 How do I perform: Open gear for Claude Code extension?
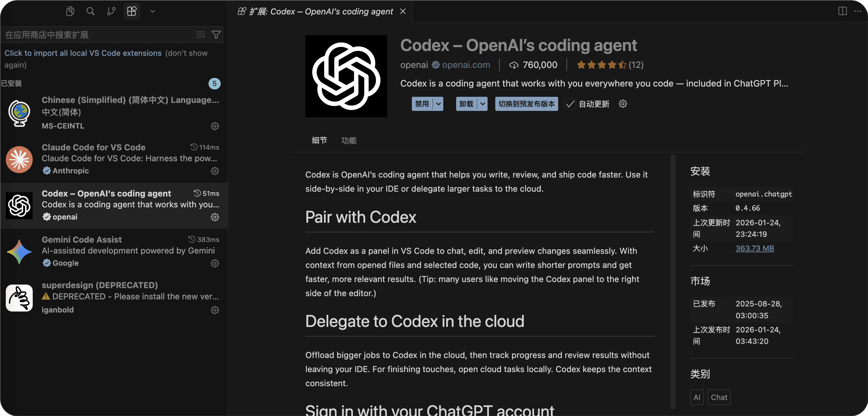[215, 171]
